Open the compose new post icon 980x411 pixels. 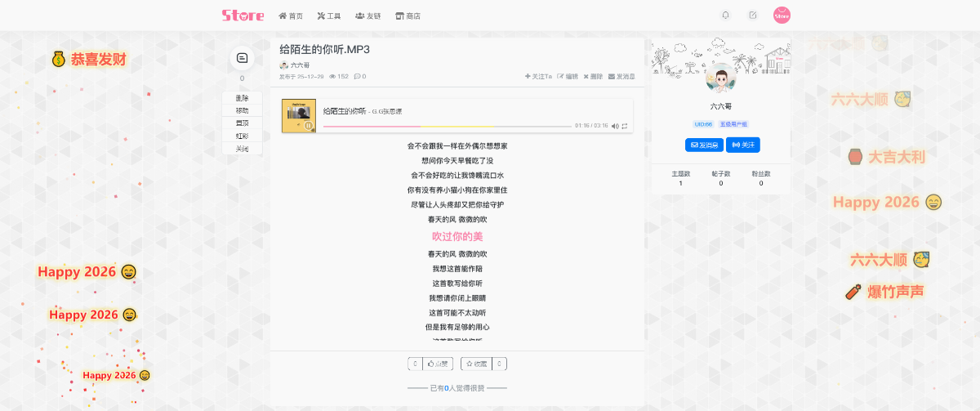point(752,15)
